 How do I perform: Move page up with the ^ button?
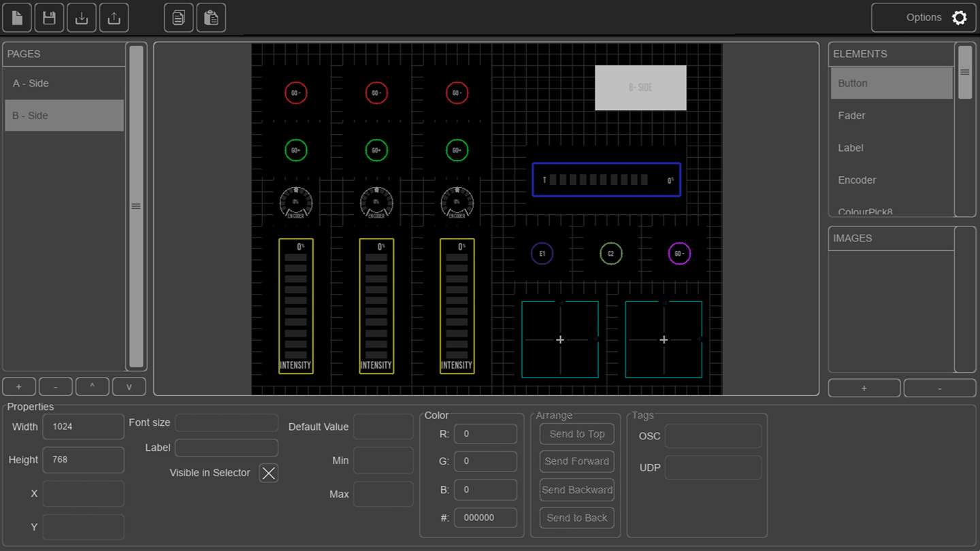(93, 387)
